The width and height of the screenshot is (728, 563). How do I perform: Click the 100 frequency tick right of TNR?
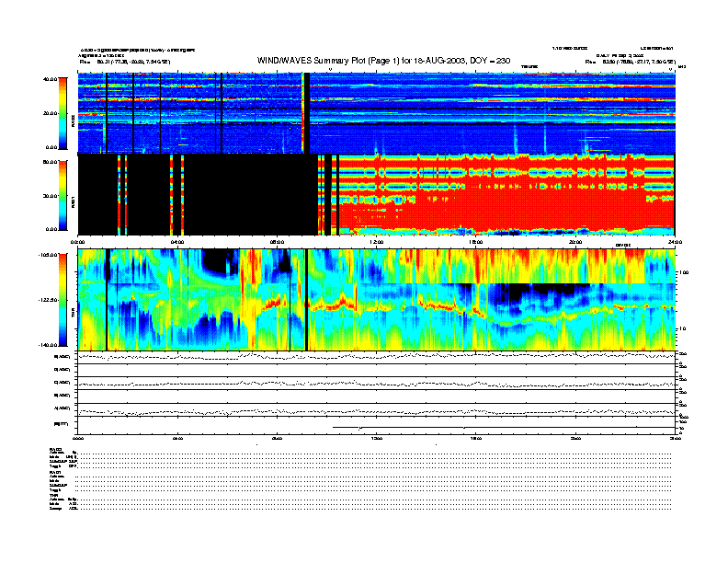pos(685,272)
